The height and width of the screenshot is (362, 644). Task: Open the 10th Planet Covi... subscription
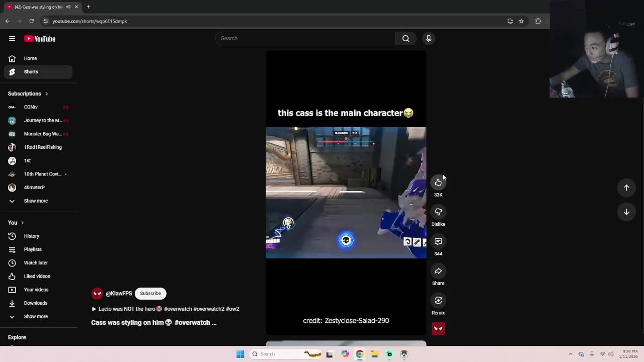pyautogui.click(x=38, y=174)
